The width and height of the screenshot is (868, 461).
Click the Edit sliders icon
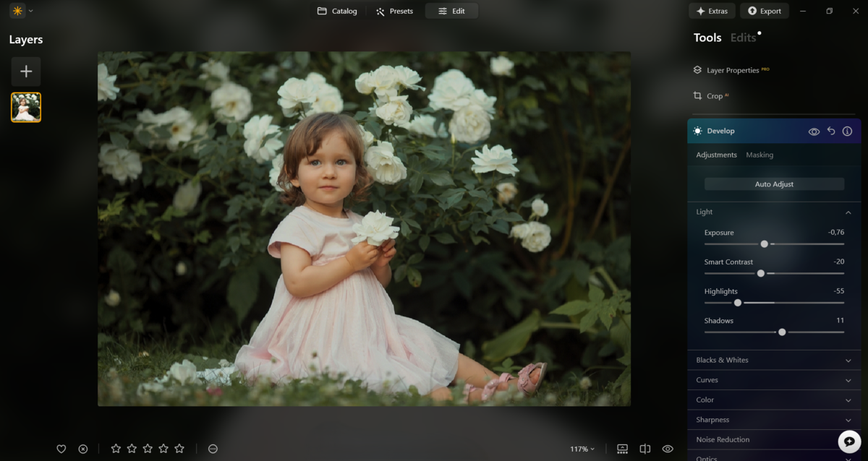click(x=442, y=11)
